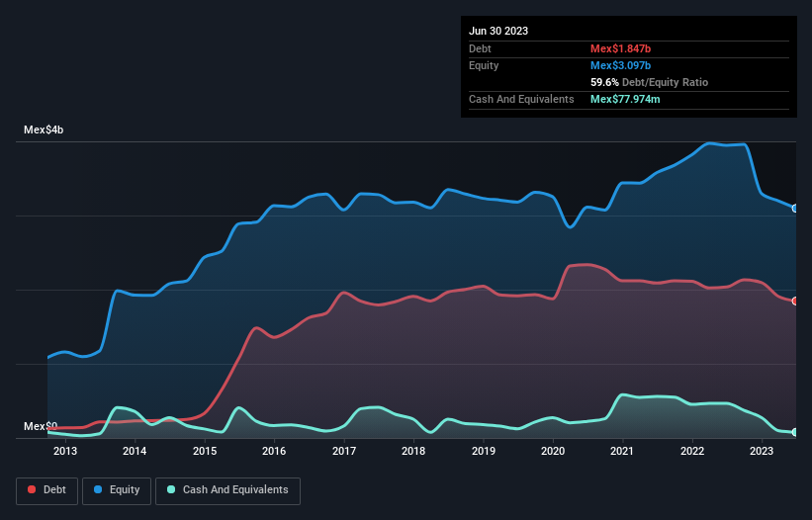
Task: Click the 59.6% Debt/Equity Ratio text
Action: (x=649, y=82)
